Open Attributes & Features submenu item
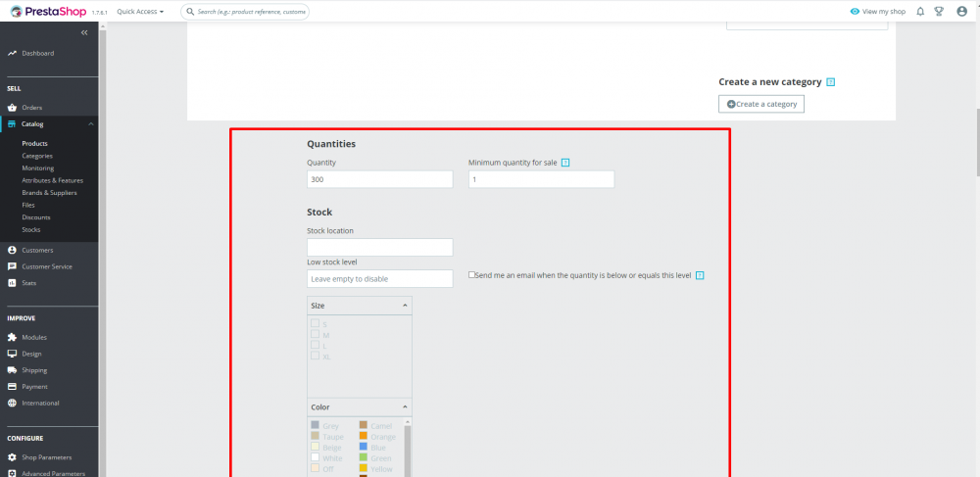The width and height of the screenshot is (980, 477). click(53, 180)
